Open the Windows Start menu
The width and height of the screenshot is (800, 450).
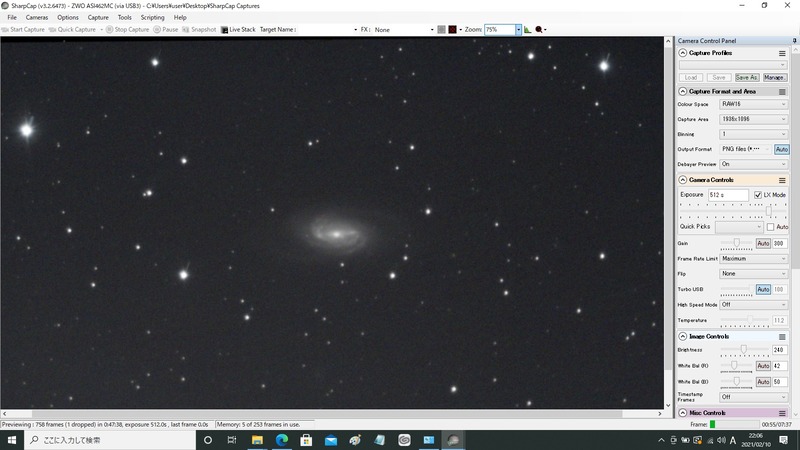point(12,440)
